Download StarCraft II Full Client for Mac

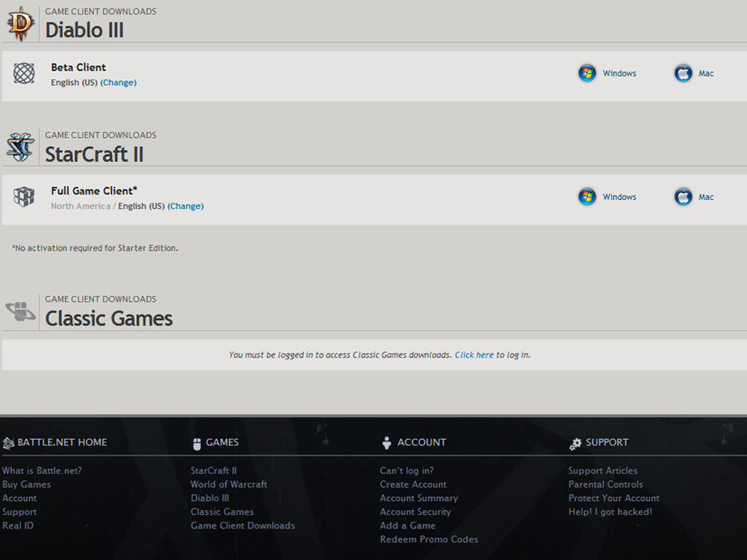pyautogui.click(x=706, y=196)
